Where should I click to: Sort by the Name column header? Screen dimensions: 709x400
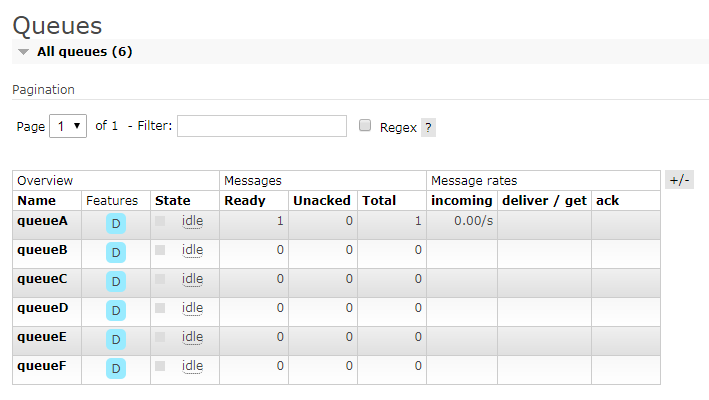click(36, 201)
